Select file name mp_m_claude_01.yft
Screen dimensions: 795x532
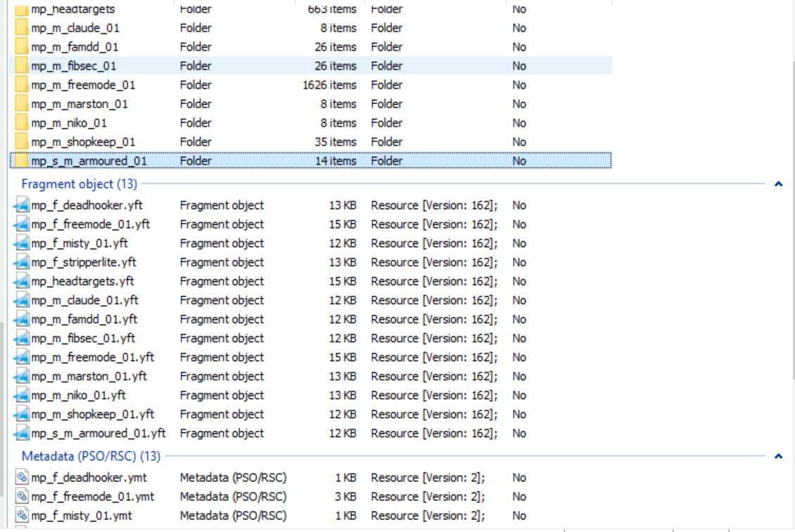click(x=84, y=300)
